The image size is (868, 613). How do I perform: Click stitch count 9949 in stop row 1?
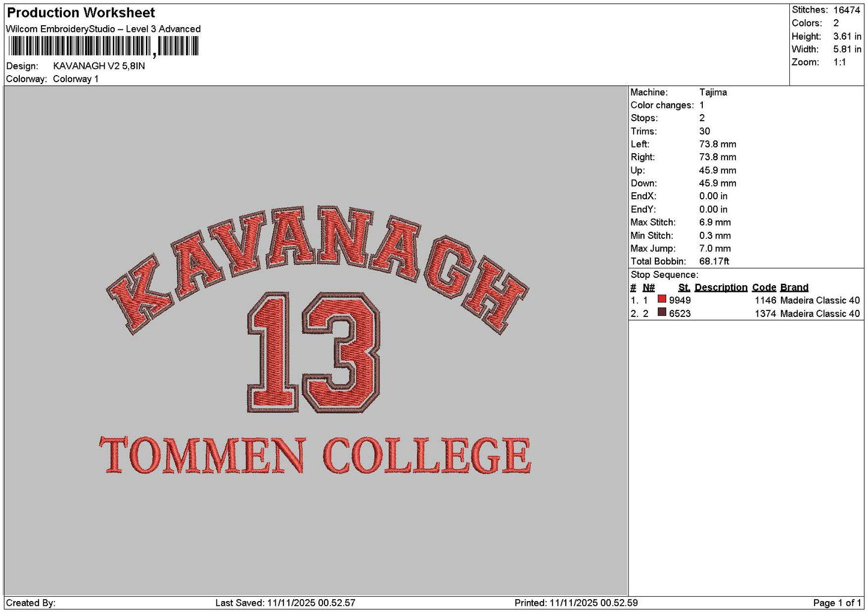click(680, 300)
